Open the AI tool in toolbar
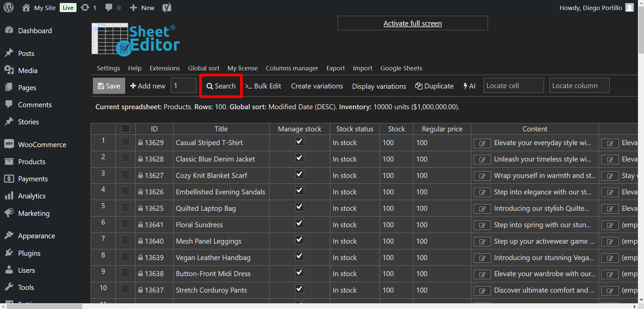Image resolution: width=644 pixels, height=309 pixels. [469, 86]
